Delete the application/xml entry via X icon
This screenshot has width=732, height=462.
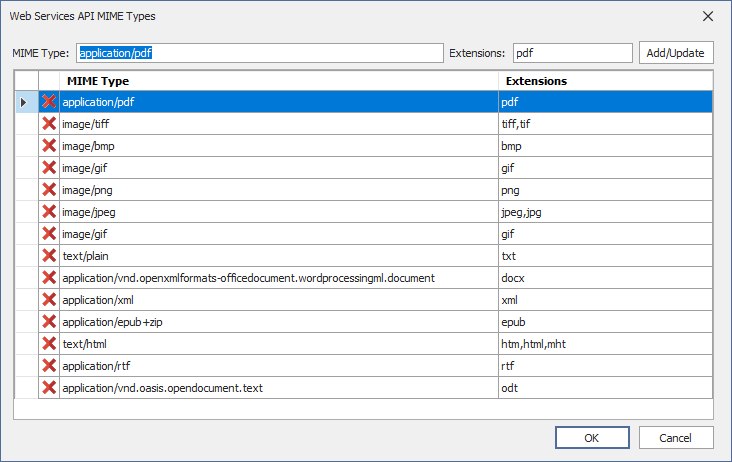(x=49, y=299)
